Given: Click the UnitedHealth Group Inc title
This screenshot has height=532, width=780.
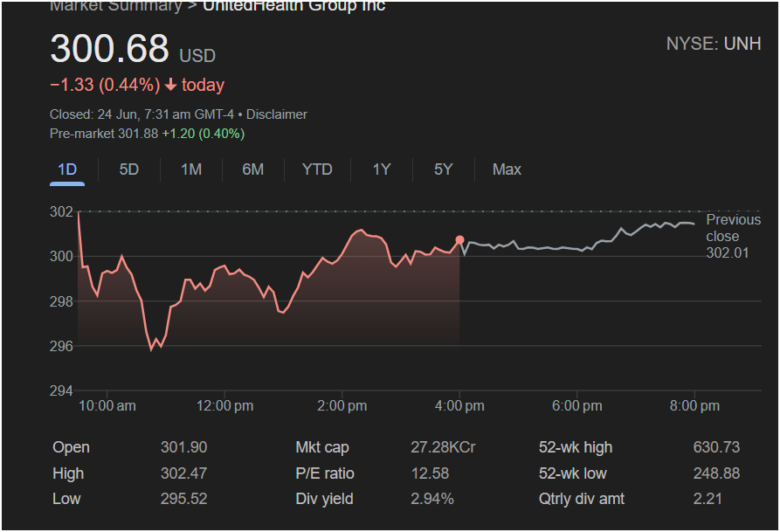Looking at the screenshot, I should 294,6.
